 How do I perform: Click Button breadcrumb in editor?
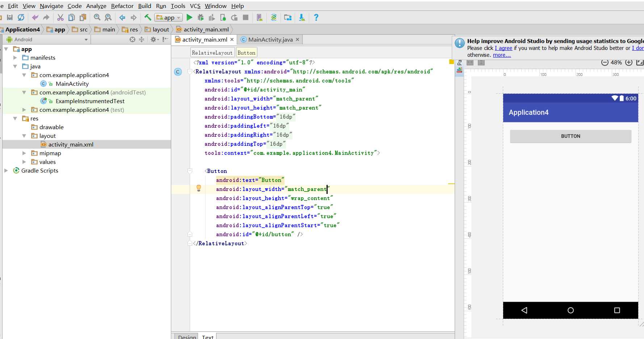[247, 53]
